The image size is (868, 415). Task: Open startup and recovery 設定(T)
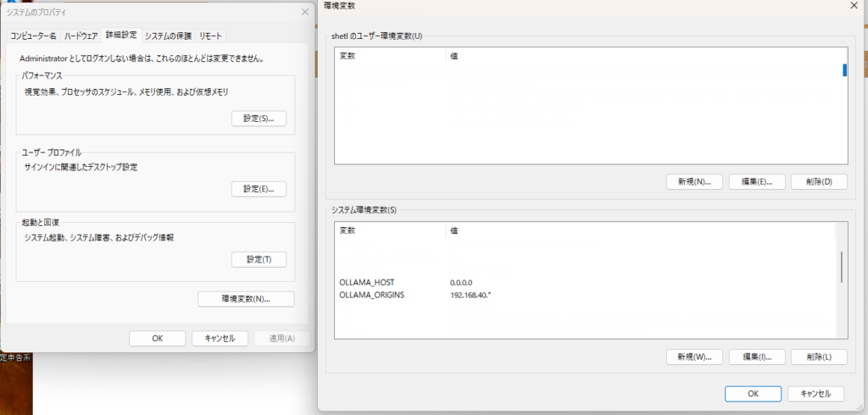click(259, 259)
